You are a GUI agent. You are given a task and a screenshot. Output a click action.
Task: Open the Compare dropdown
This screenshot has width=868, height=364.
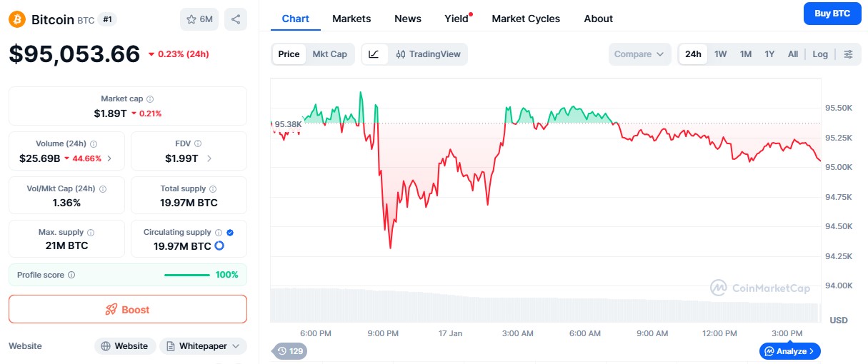click(x=639, y=54)
